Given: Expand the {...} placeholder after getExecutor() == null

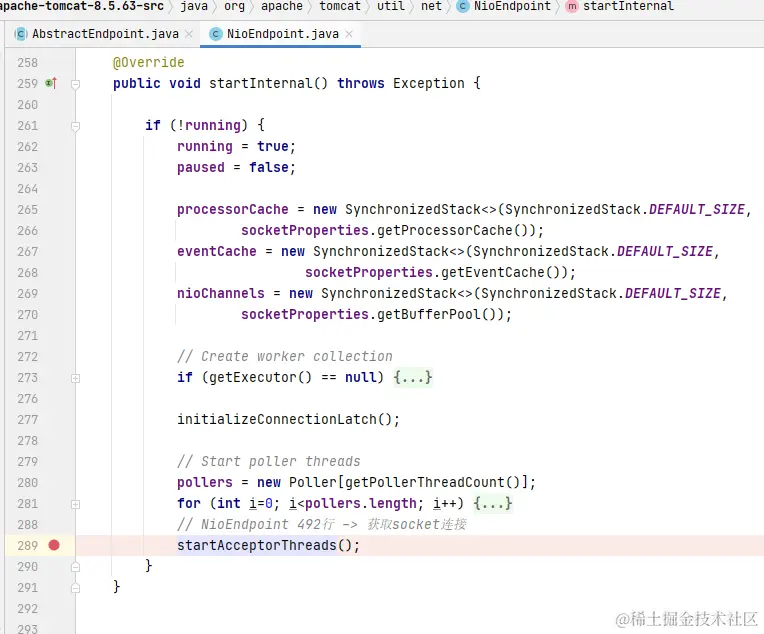Looking at the screenshot, I should [413, 377].
